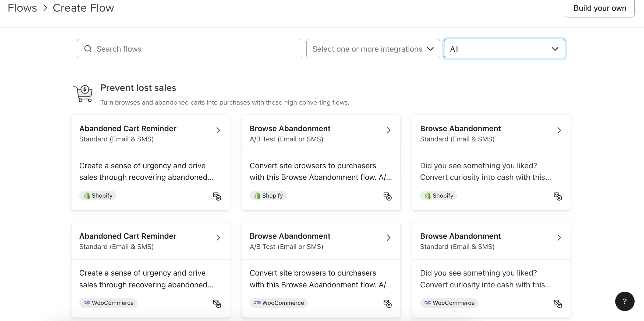Click the email/SMS channel icon on first flow
644x321 pixels.
pyautogui.click(x=217, y=196)
